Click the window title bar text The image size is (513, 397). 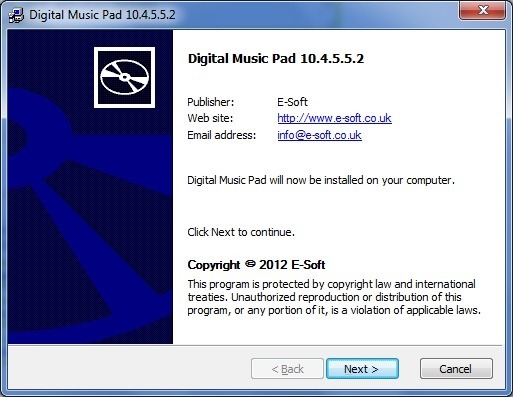[x=102, y=15]
